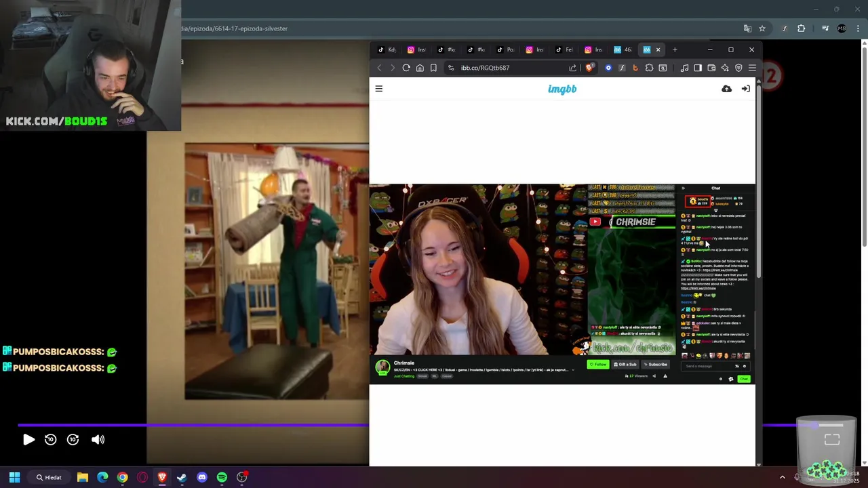The height and width of the screenshot is (488, 868).
Task: Open Brave from the taskbar
Action: [x=162, y=477]
